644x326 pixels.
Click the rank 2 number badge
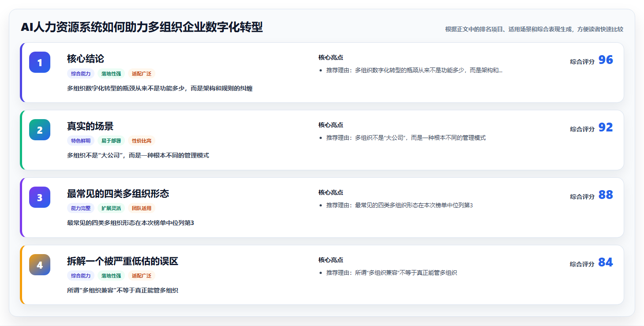40,130
